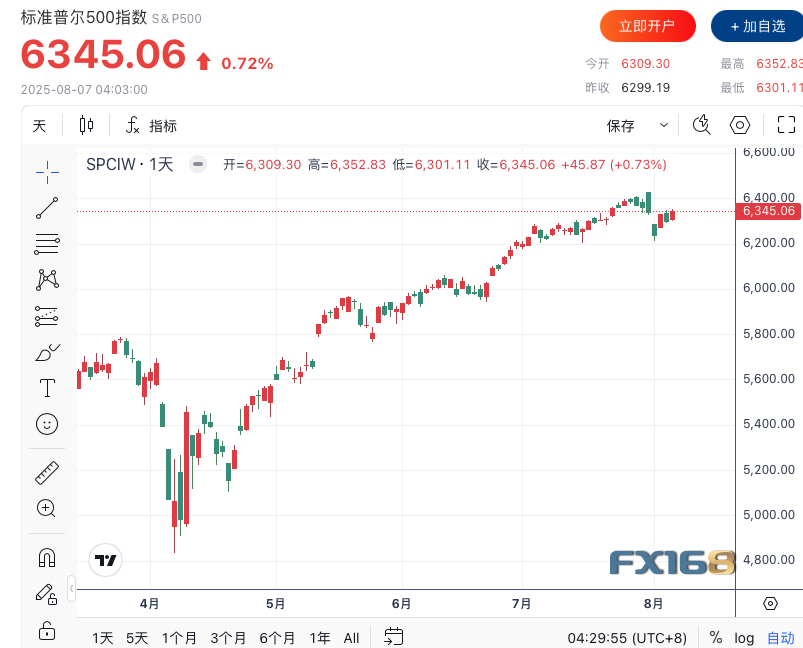Expand the 保存 dropdown arrow
Screen dimensions: 803x648
[x=663, y=125]
